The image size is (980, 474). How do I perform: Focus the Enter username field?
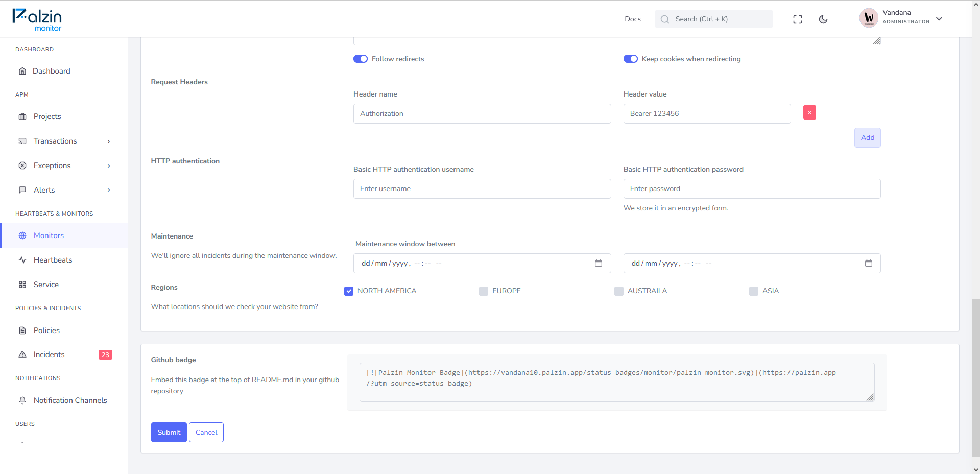(482, 188)
